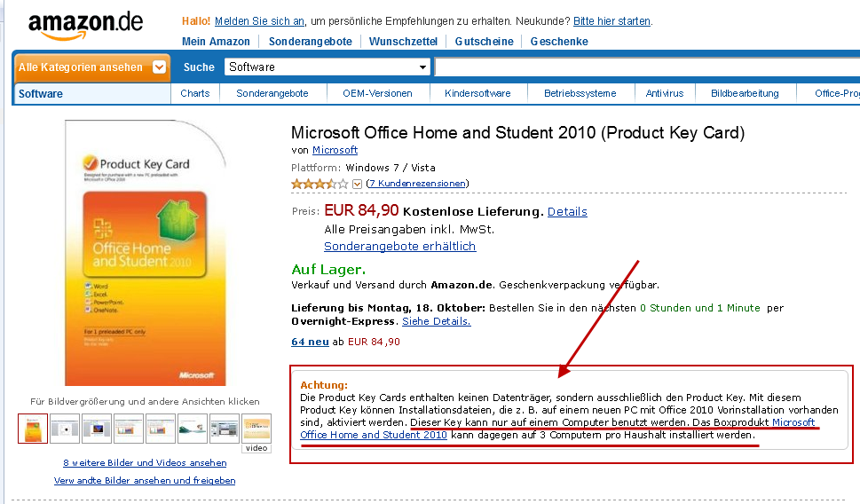This screenshot has height=504, width=860.
Task: Select the second product thumbnail
Action: point(65,429)
